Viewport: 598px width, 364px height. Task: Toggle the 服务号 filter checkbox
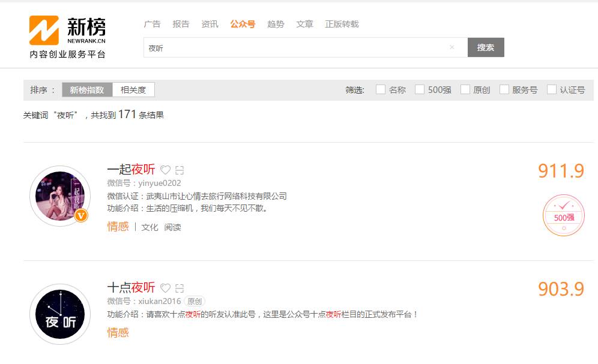(504, 89)
